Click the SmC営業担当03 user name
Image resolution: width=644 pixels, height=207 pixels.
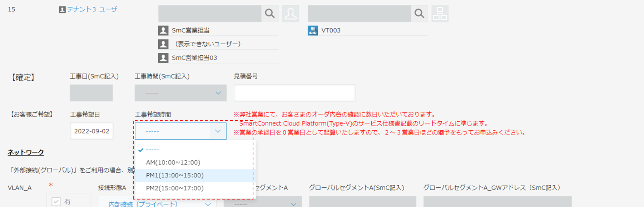point(194,58)
